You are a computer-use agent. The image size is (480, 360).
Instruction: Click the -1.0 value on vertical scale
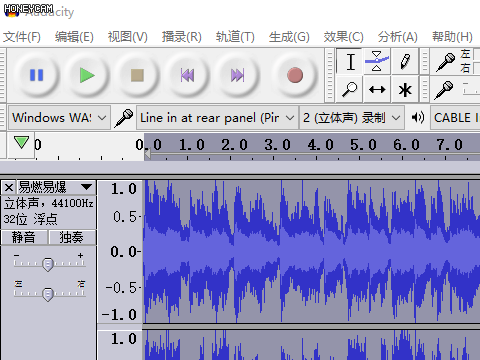click(119, 315)
